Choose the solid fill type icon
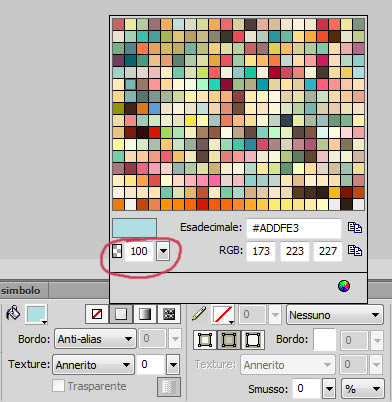This screenshot has width=392, height=402. [121, 314]
